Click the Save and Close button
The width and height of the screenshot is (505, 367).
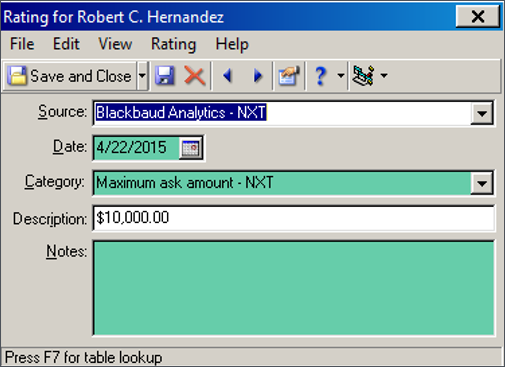[x=70, y=76]
